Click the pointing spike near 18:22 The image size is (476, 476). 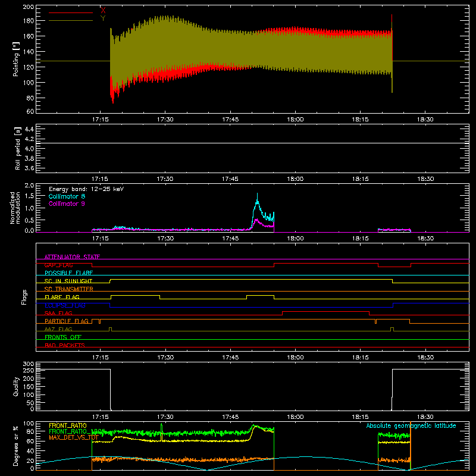point(392,53)
